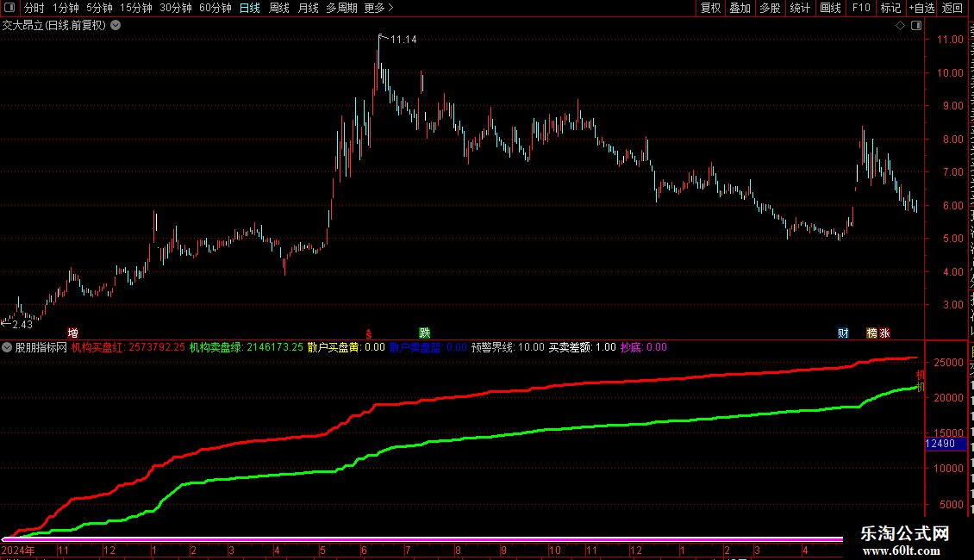The image size is (974, 560).
Task: Click the 买卖差额 value label
Action: [582, 348]
